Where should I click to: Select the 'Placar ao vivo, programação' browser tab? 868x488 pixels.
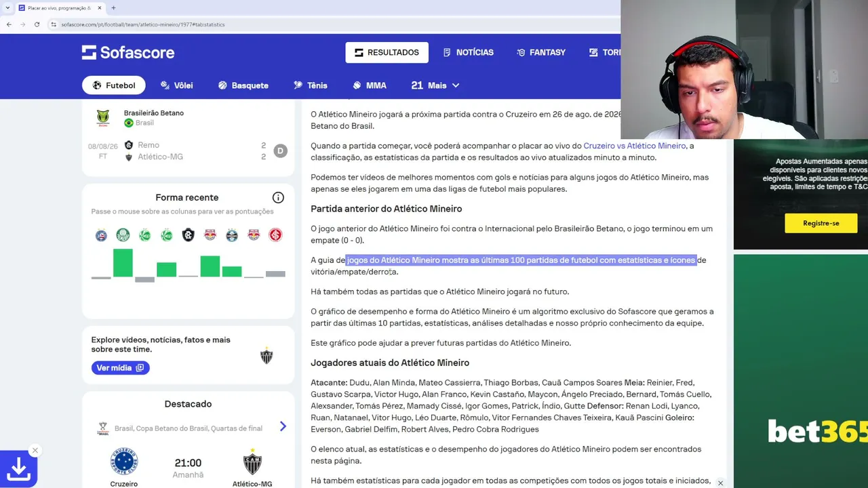click(x=60, y=8)
